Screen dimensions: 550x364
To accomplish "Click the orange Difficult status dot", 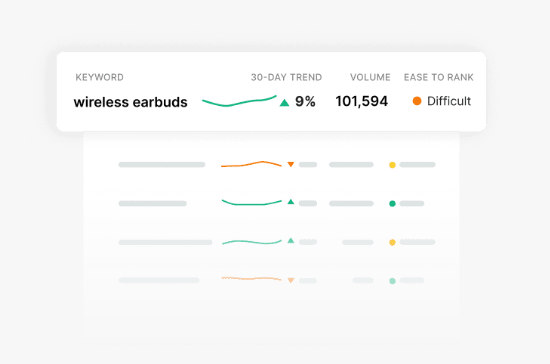I will (417, 101).
